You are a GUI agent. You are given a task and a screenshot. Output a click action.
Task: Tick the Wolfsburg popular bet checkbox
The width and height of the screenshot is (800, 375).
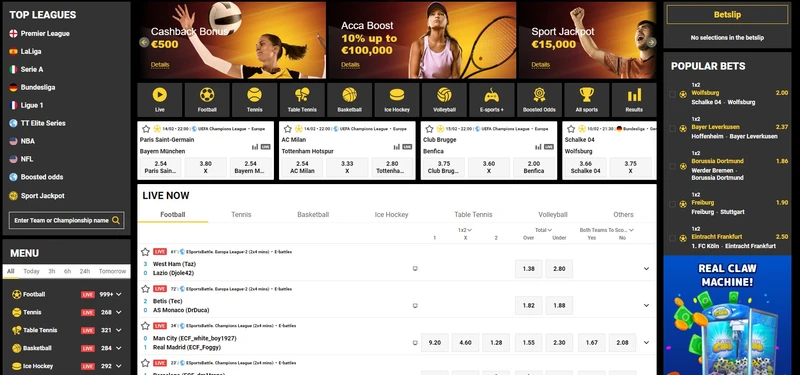[672, 94]
